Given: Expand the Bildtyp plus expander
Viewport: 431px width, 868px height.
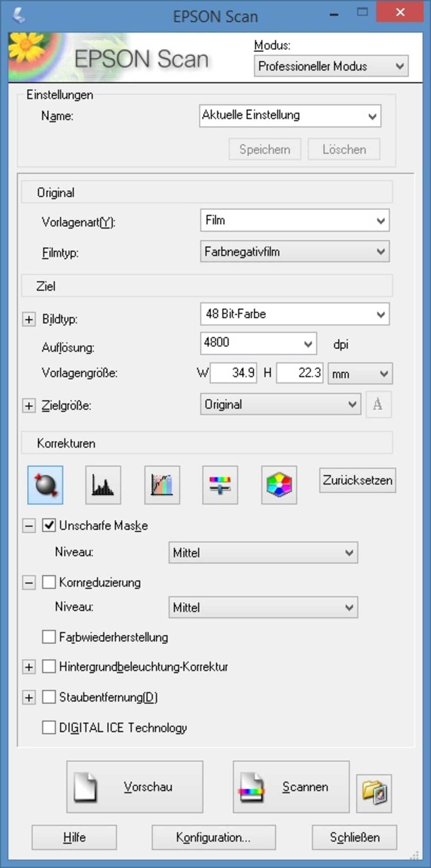Looking at the screenshot, I should 29,320.
